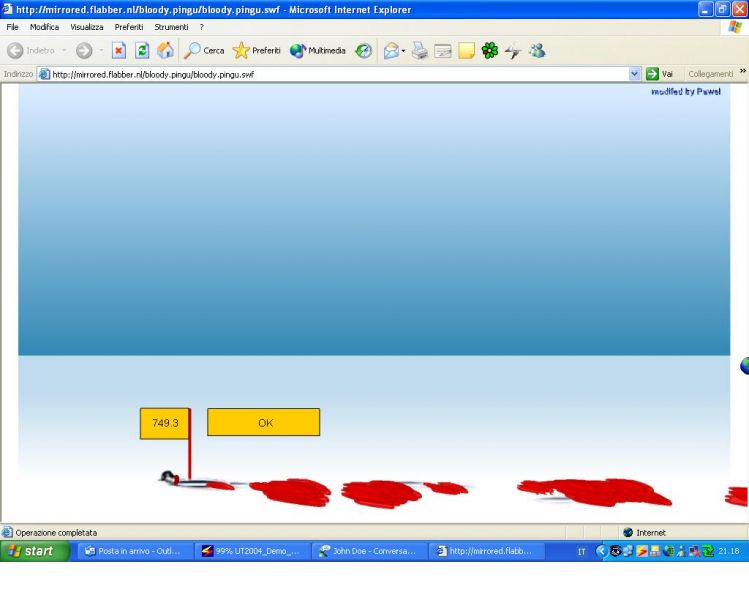Open the Multimedia toolbar button
The image size is (749, 600).
point(318,51)
